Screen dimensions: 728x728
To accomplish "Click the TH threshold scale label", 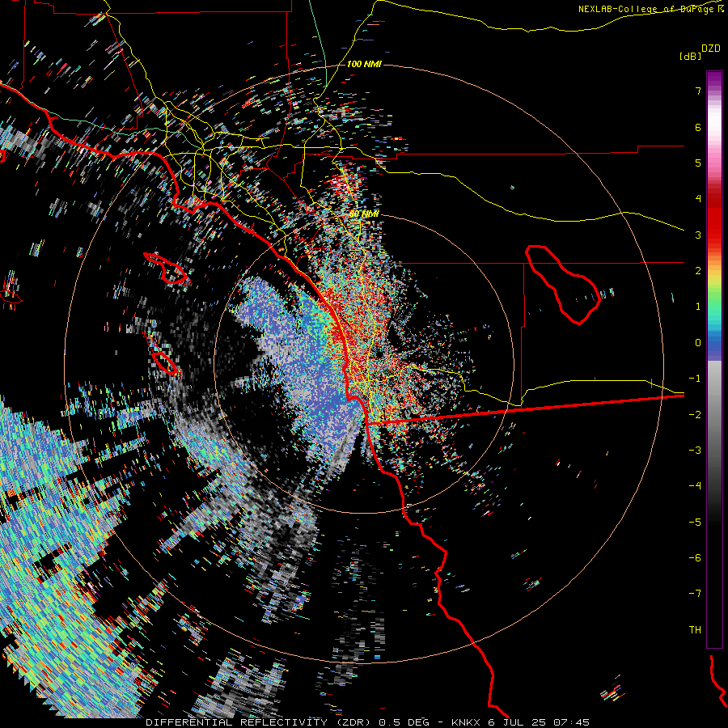I will click(x=695, y=630).
